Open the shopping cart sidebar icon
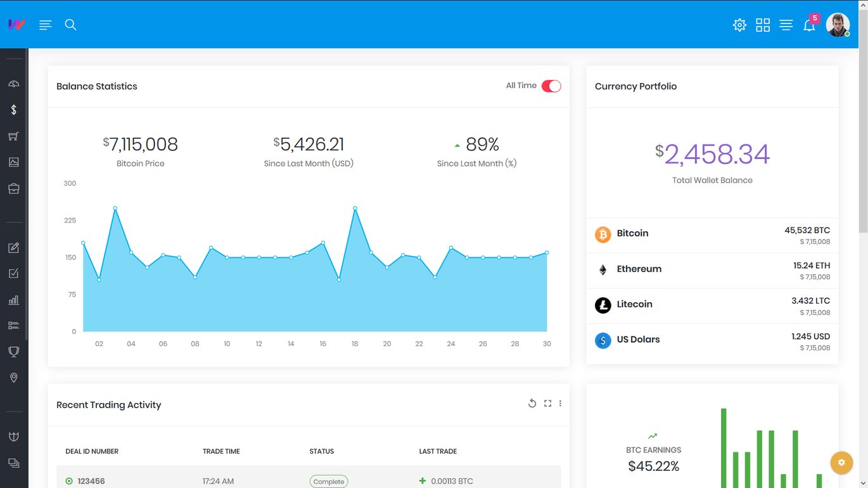Screen dimensions: 868x488 click(x=14, y=136)
